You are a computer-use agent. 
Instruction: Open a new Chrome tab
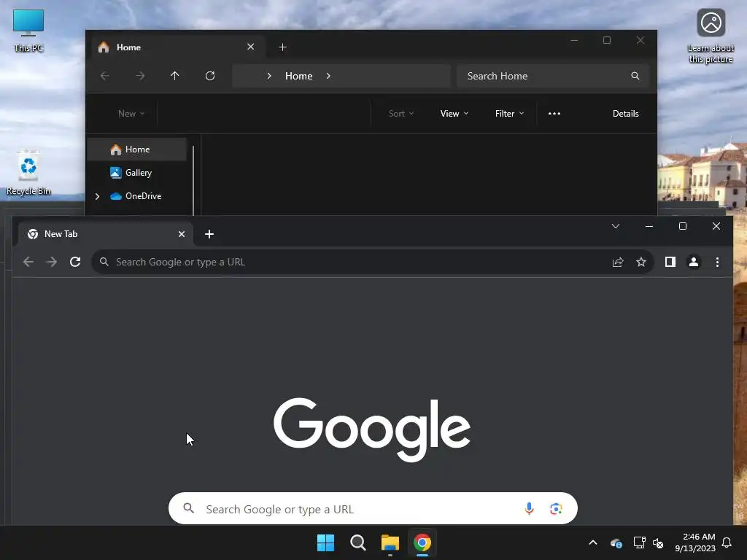(209, 234)
